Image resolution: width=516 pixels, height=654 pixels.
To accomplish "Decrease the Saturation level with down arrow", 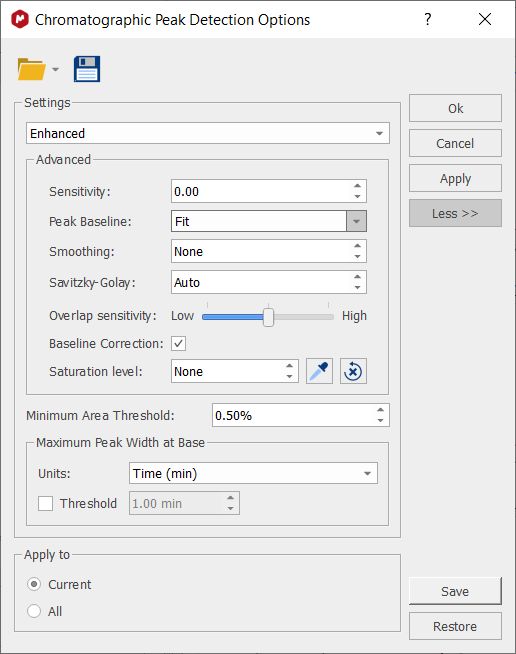I will point(289,376).
